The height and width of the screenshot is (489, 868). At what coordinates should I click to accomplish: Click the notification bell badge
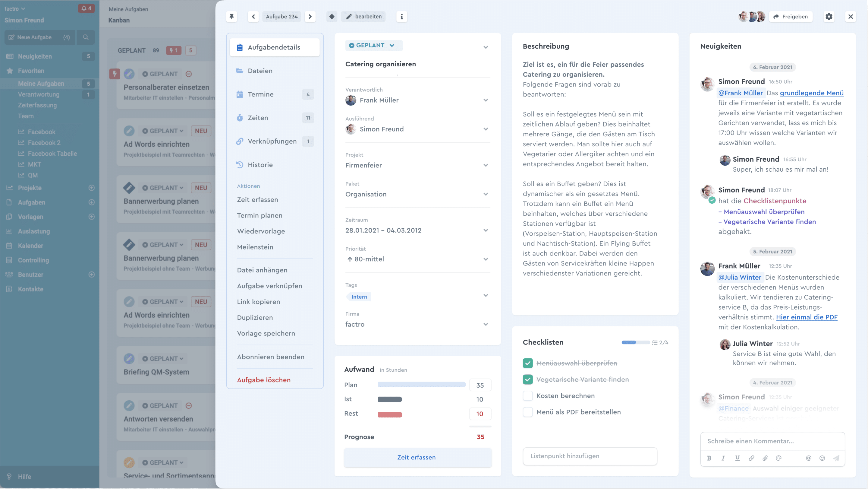tap(86, 8)
